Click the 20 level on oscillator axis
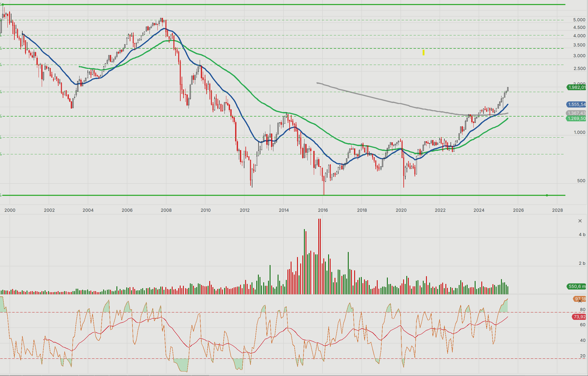 point(583,356)
